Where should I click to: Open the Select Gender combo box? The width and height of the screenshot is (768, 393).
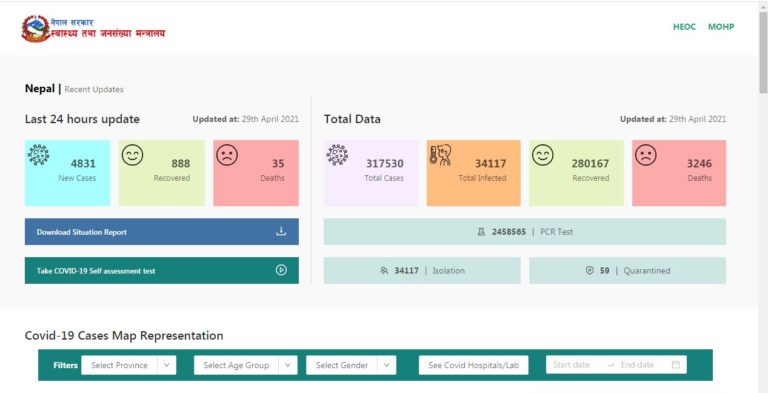click(351, 365)
